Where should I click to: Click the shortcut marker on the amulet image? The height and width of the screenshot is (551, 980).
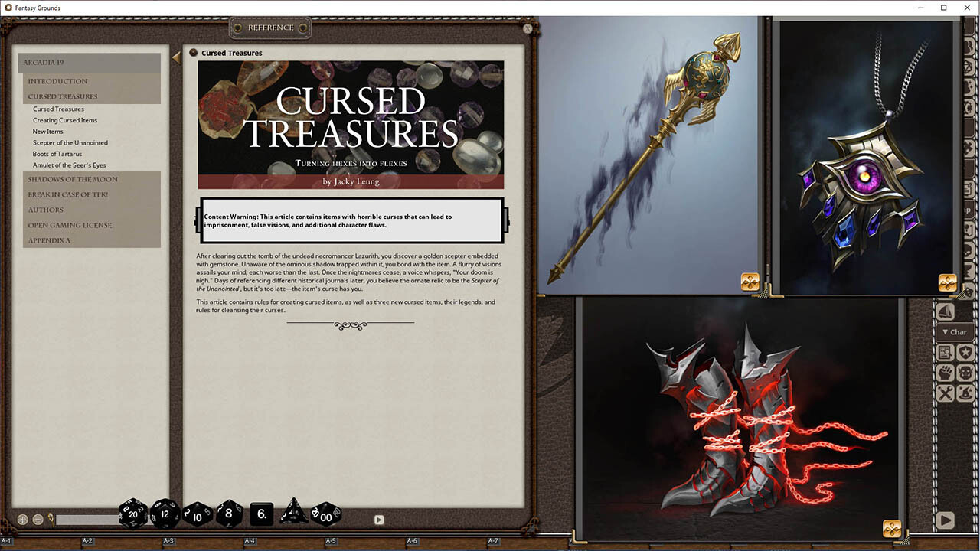948,284
